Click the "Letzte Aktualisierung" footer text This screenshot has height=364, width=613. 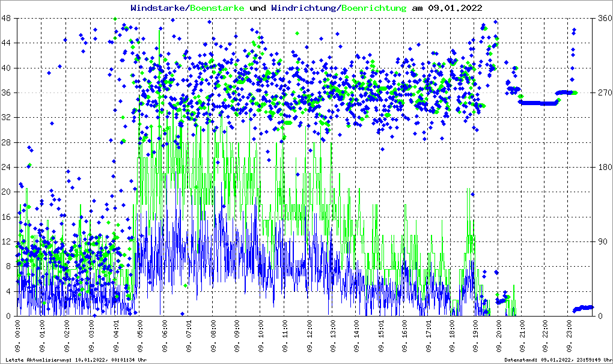76,360
